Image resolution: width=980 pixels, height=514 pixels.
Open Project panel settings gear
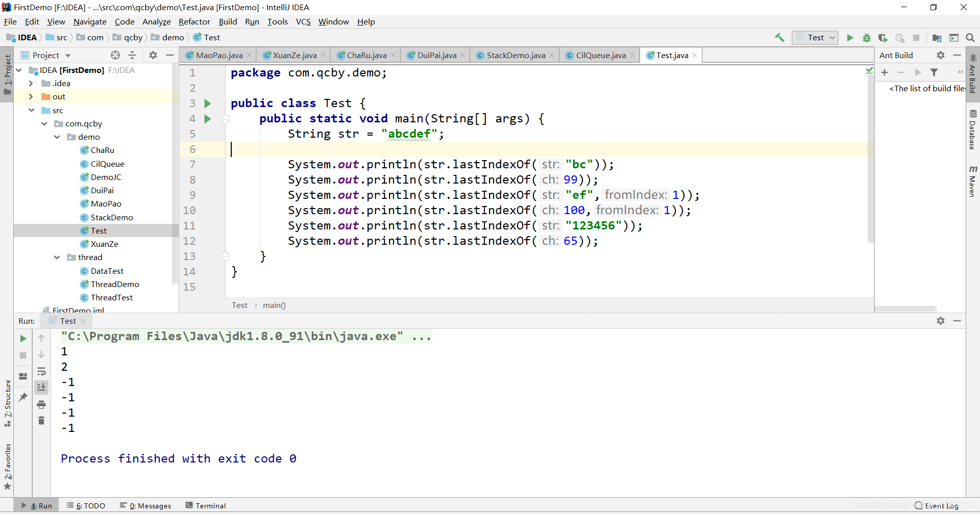tap(153, 55)
